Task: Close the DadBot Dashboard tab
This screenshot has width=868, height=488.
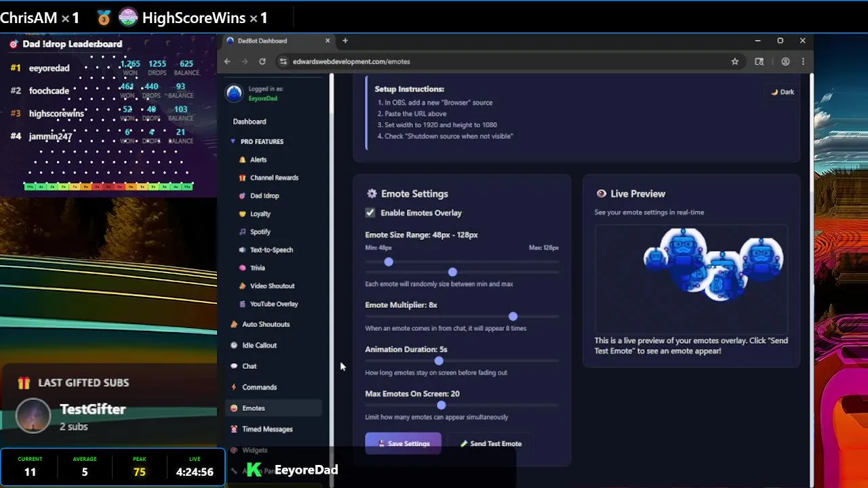Action: 328,41
